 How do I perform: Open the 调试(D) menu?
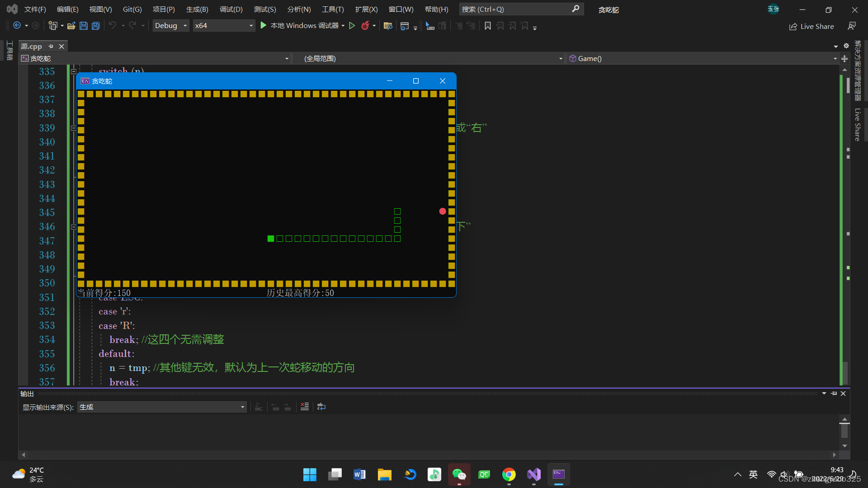click(x=231, y=9)
